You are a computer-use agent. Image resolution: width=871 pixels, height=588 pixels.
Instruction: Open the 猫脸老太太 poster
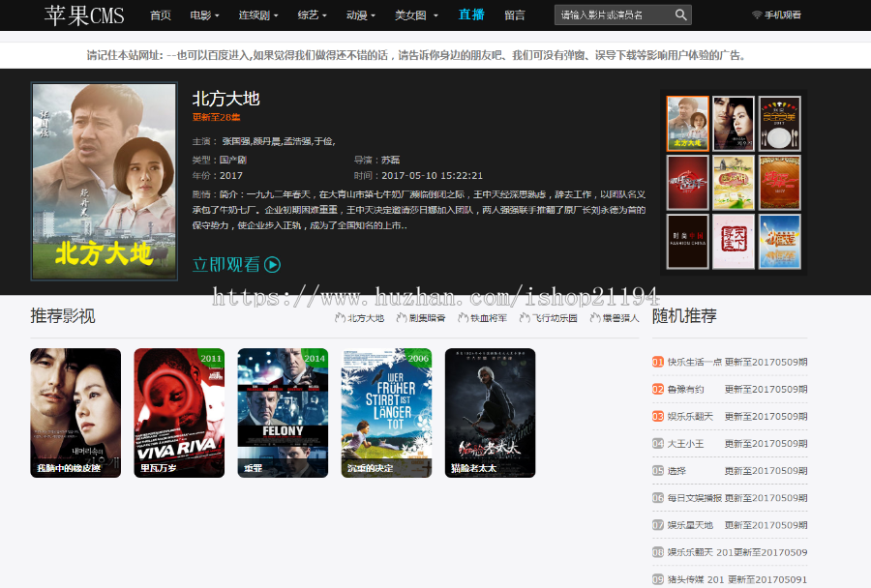pyautogui.click(x=490, y=413)
